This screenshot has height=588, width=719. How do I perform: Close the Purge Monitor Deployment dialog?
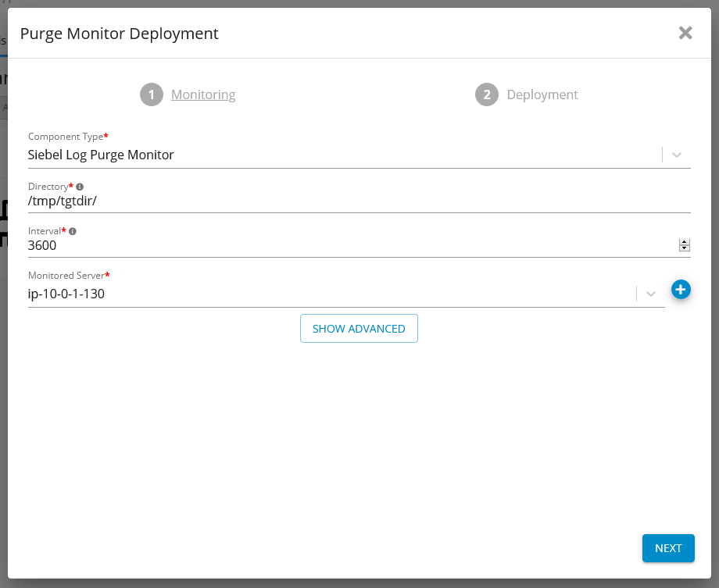click(x=685, y=33)
